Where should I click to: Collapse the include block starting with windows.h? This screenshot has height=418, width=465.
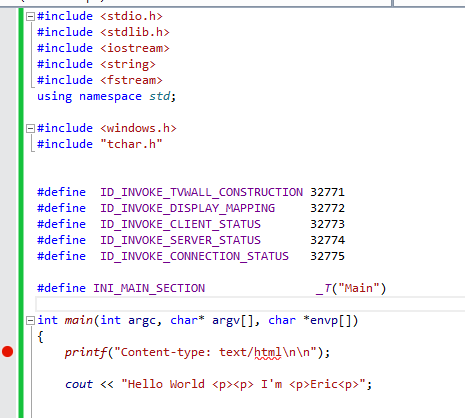30,128
